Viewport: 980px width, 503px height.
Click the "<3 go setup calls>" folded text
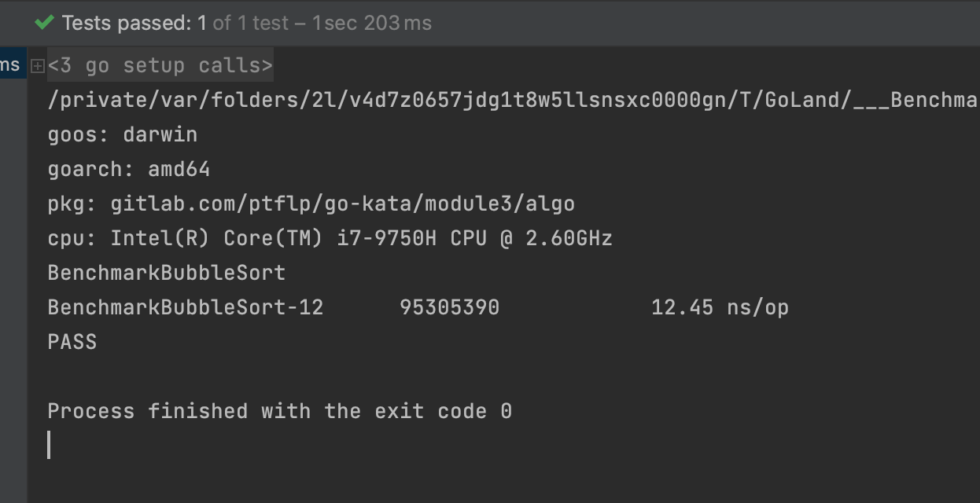coord(160,65)
